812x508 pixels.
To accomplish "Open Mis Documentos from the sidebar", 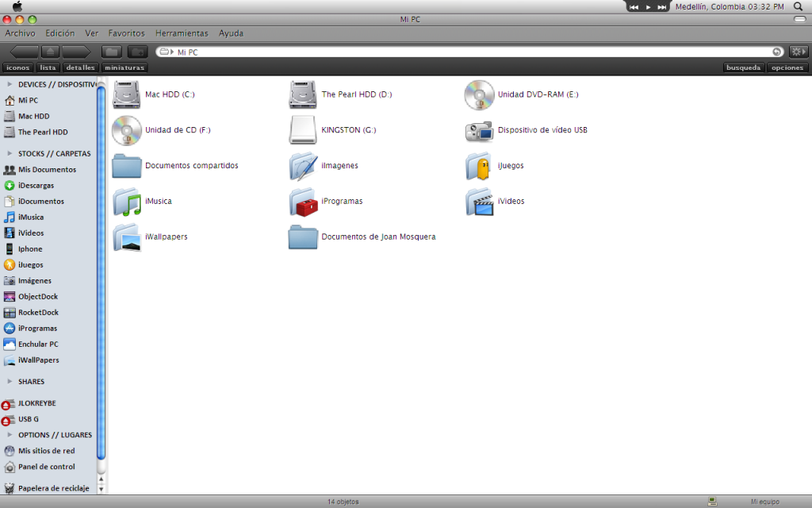I will tap(40, 170).
